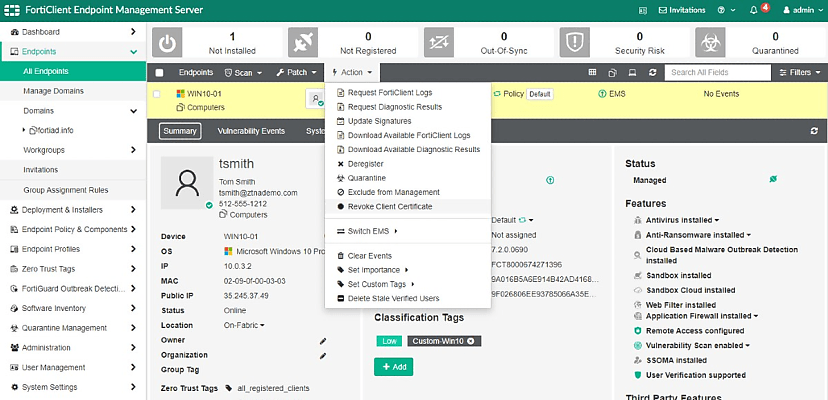Click the grid view icon in toolbar

pos(592,72)
